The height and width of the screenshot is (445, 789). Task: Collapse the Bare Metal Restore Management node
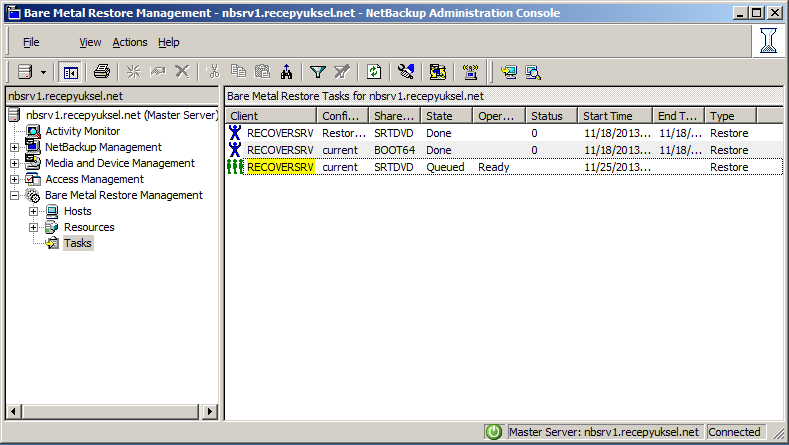[x=15, y=196]
